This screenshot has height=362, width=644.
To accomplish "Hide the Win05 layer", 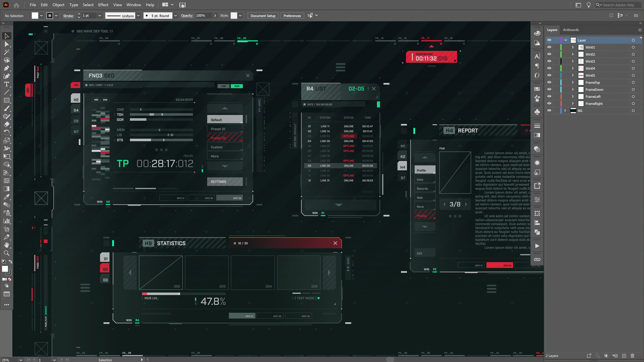I will (549, 75).
